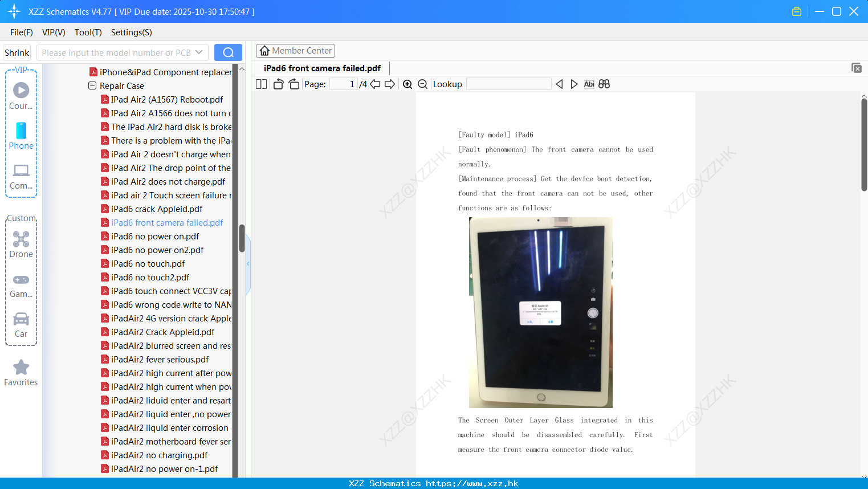Viewport: 868px width, 489px height.
Task: Open iPad6 no power on.pdf
Action: pyautogui.click(x=154, y=236)
